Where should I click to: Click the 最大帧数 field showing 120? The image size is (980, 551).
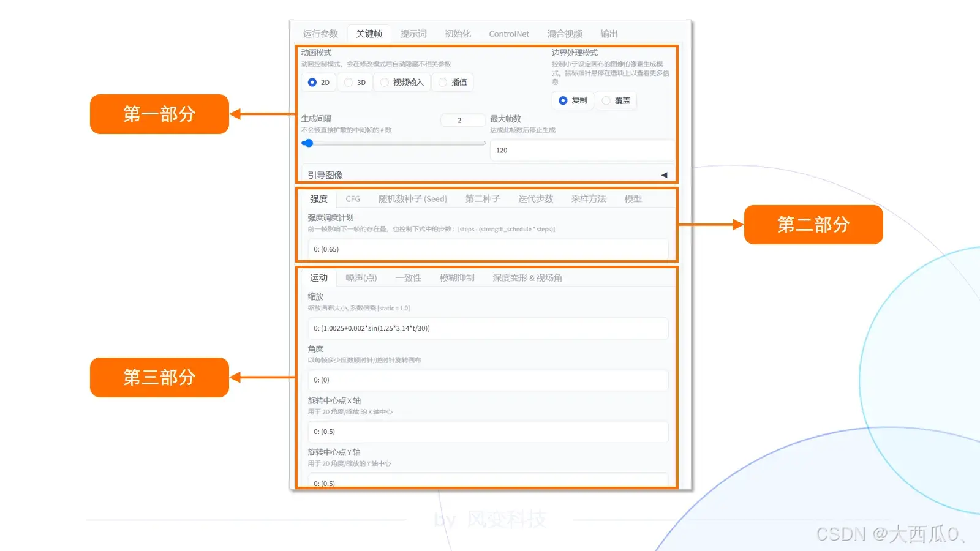(x=582, y=150)
